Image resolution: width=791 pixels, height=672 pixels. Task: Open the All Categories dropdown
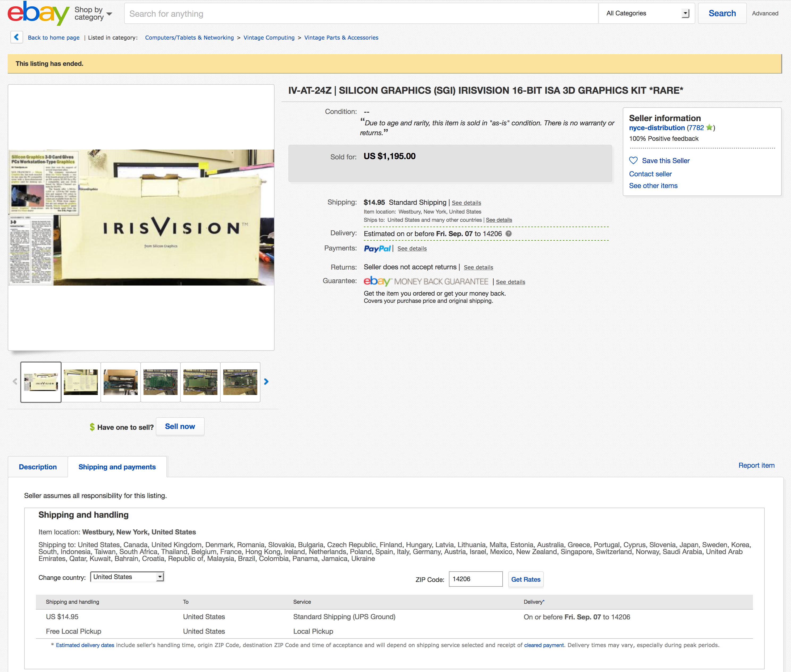[646, 13]
